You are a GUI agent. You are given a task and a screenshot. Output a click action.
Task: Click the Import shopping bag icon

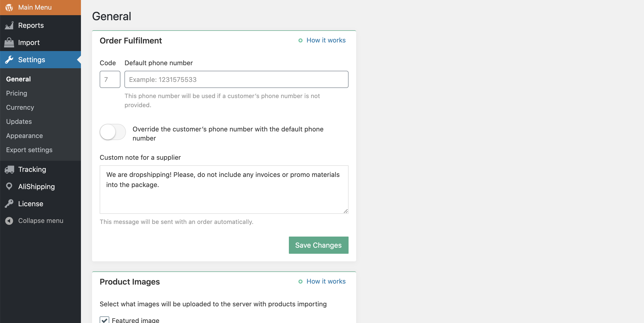tap(9, 42)
